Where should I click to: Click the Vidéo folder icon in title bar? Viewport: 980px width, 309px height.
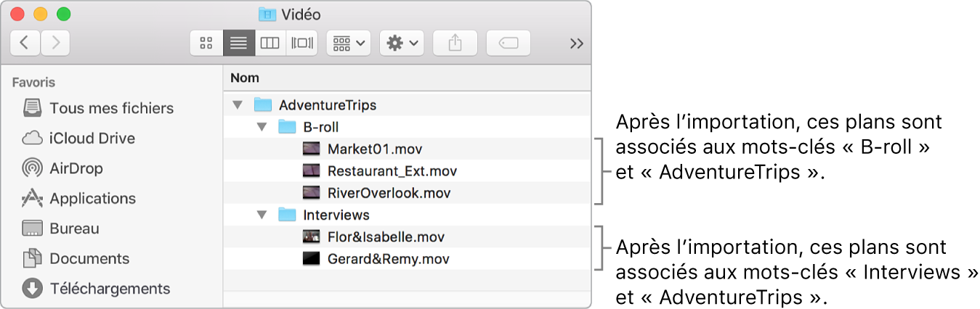267,14
